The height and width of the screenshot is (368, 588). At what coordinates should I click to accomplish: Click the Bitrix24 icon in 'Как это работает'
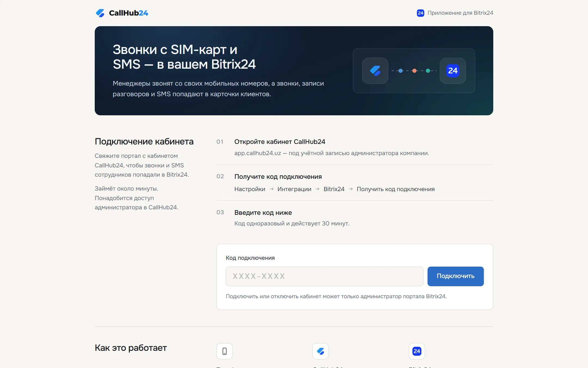[417, 351]
